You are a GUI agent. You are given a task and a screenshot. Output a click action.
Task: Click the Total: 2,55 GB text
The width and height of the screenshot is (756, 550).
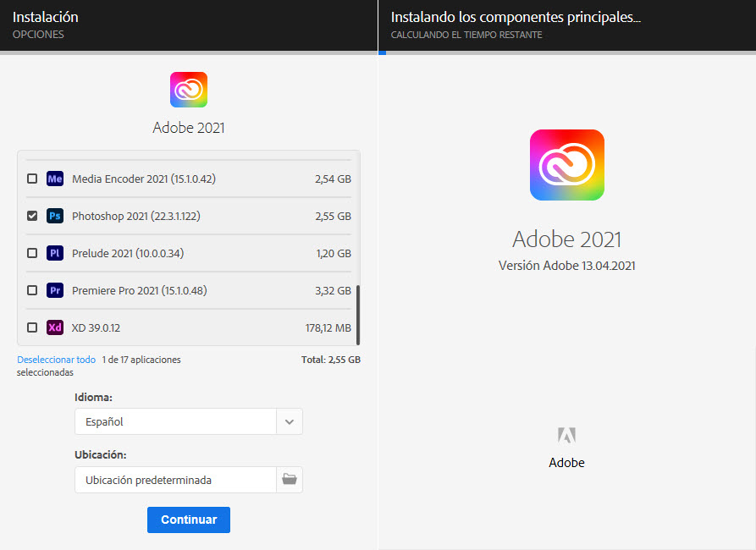(331, 360)
